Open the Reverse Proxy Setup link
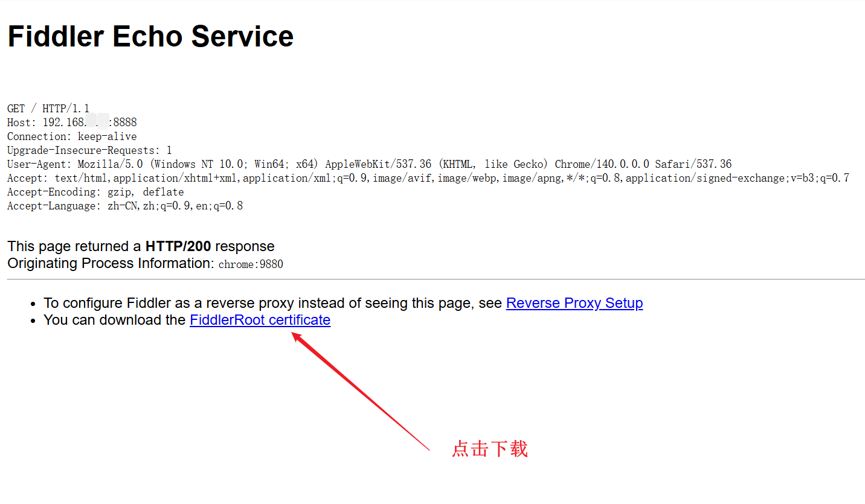865x504 pixels. (574, 303)
